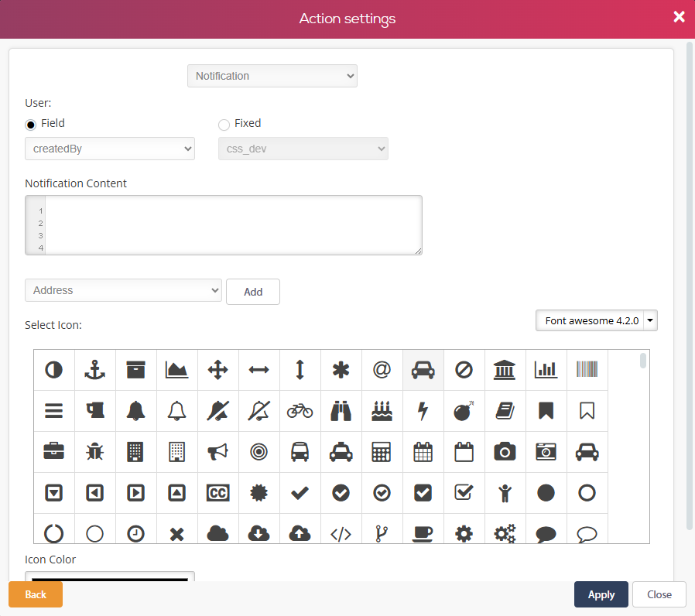Click the Add button
695x616 pixels.
coord(253,292)
